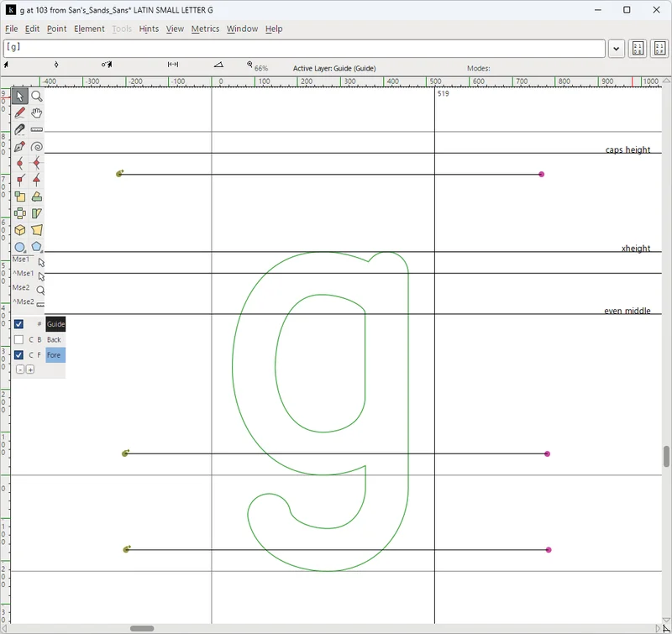Open the word list dropdown arrow

click(x=617, y=49)
